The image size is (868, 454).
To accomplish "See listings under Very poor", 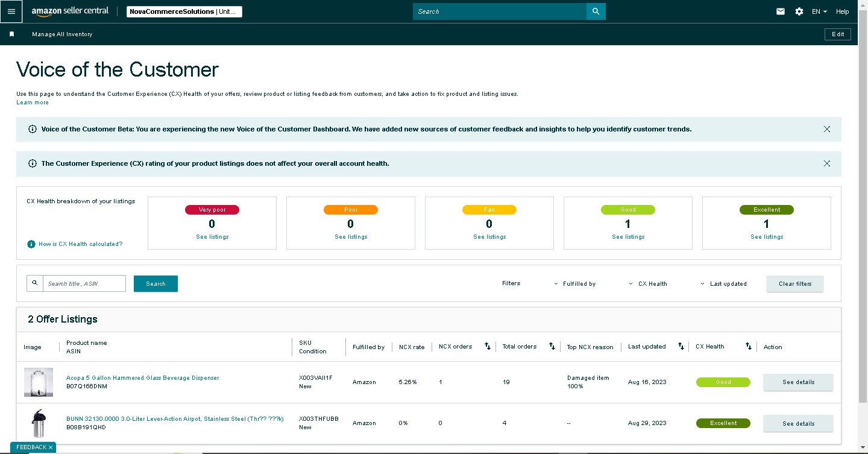I will (x=212, y=237).
